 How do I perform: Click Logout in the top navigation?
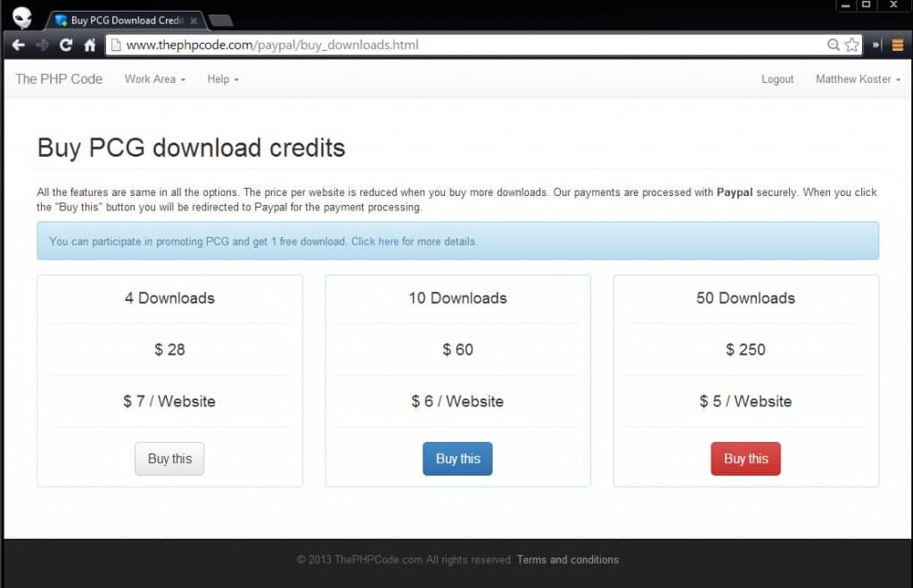click(x=777, y=79)
